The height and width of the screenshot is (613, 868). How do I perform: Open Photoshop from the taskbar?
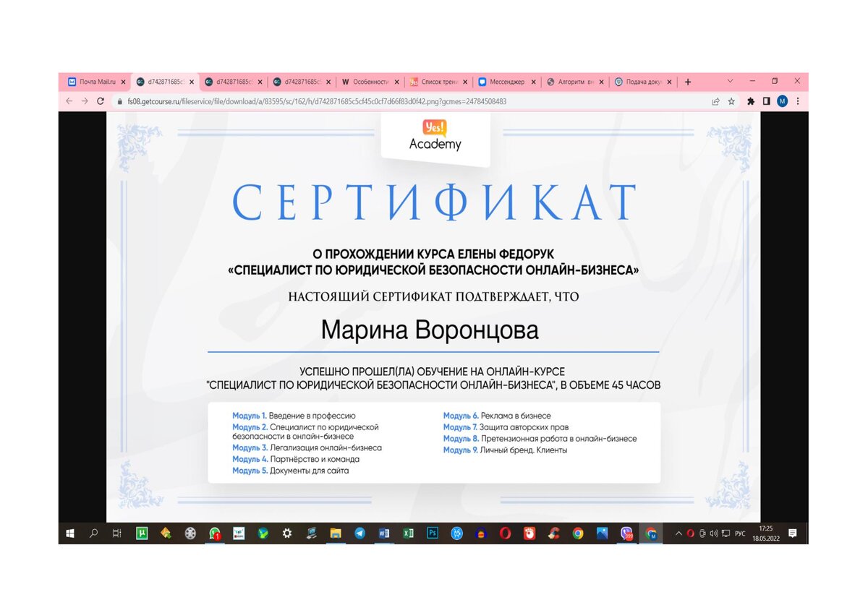[x=433, y=533]
